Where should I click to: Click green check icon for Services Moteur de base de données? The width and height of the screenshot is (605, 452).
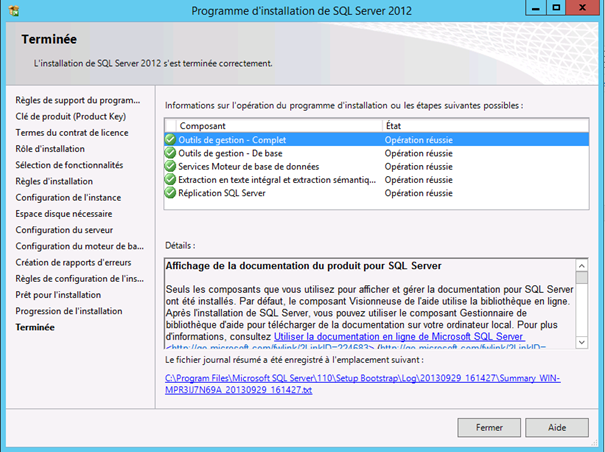[x=170, y=166]
